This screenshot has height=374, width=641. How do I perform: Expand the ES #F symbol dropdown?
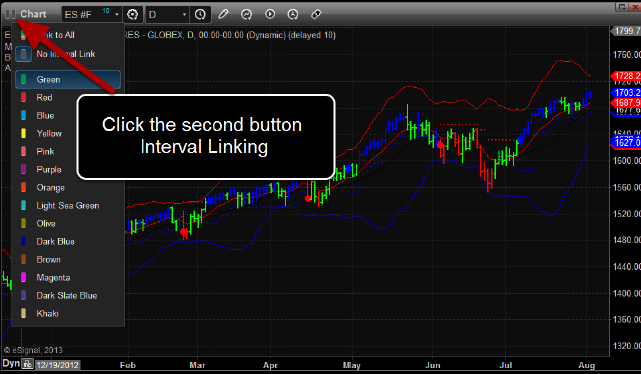click(117, 15)
